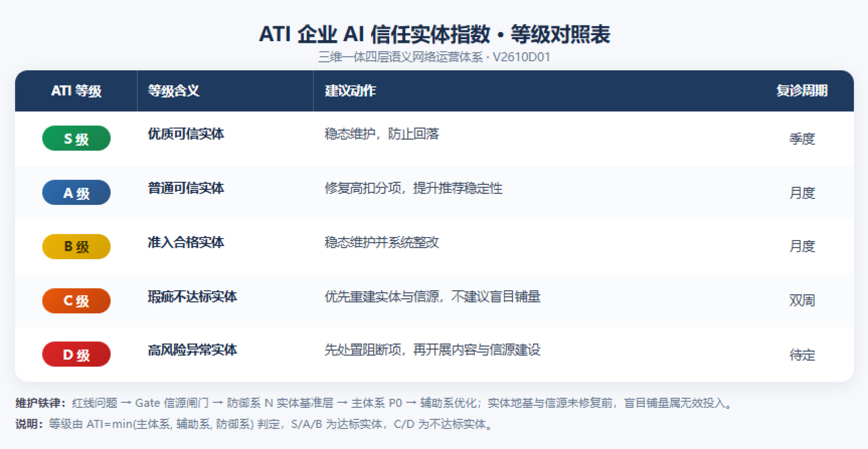Click 优先重建实体与信源，不建议盲目铺量 text
This screenshot has height=449, width=868.
click(432, 297)
